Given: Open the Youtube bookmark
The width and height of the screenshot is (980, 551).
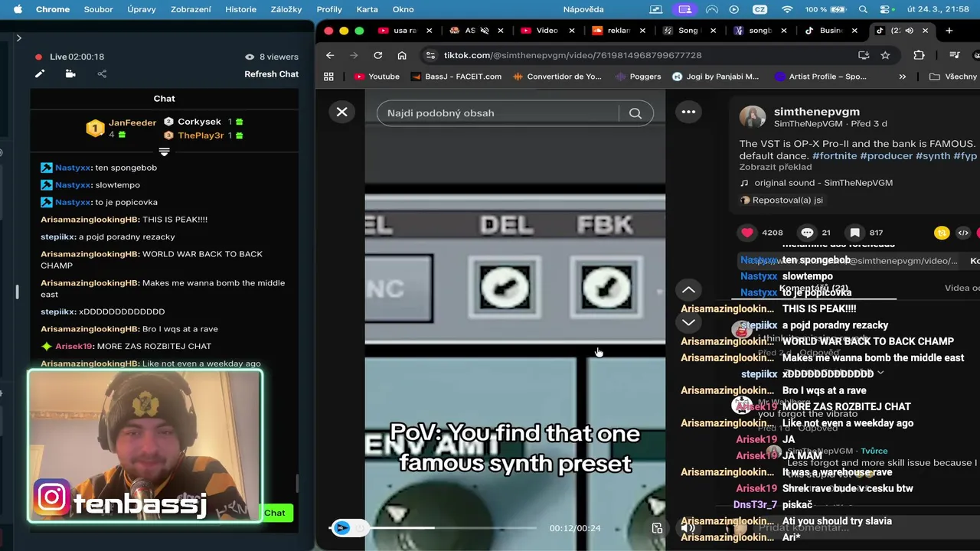Looking at the screenshot, I should click(x=377, y=77).
